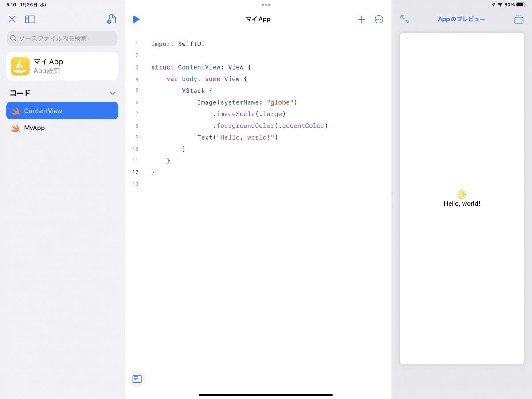Screen dimensions: 532x399
Task: Open the ellipsis more options menu
Action: [379, 19]
